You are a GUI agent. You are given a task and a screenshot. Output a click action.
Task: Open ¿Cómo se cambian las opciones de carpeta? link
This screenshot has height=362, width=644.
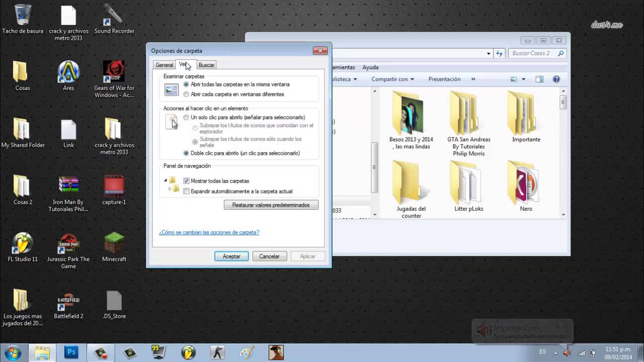click(209, 232)
